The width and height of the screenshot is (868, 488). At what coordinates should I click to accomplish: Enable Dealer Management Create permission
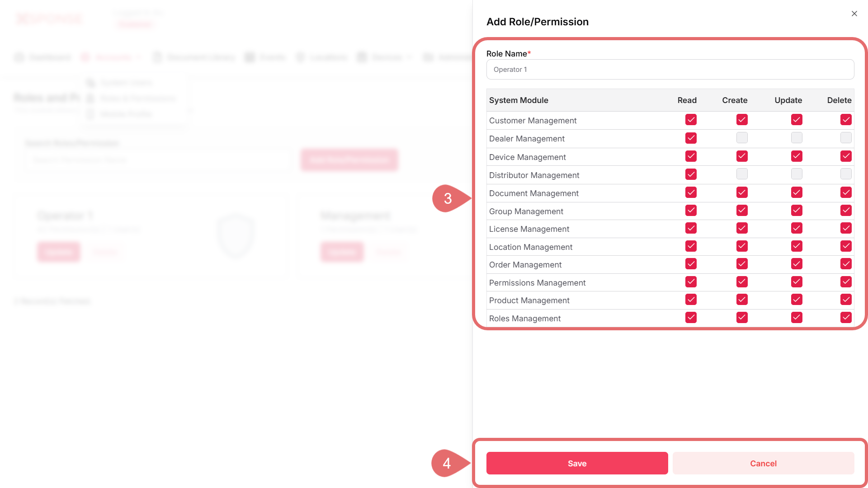click(x=742, y=138)
